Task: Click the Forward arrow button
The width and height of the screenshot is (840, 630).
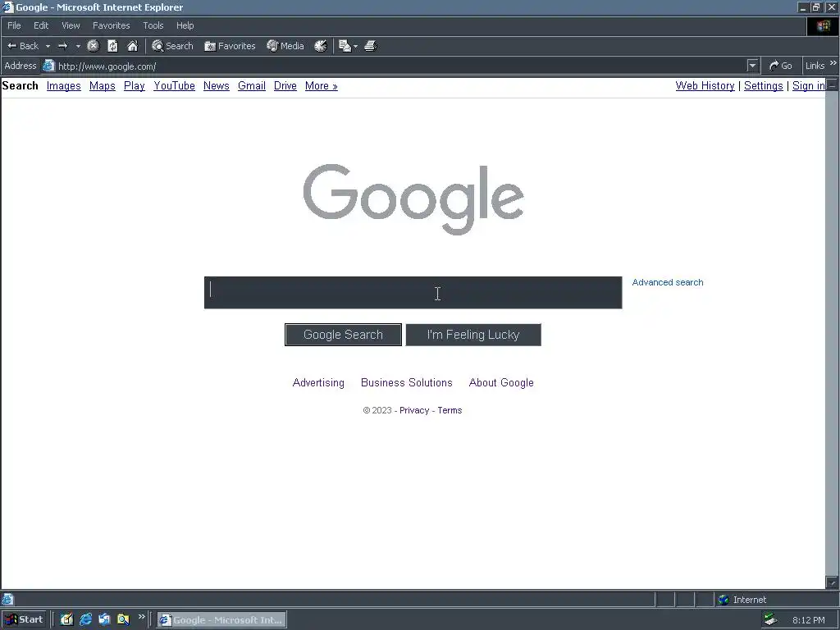Action: [63, 46]
